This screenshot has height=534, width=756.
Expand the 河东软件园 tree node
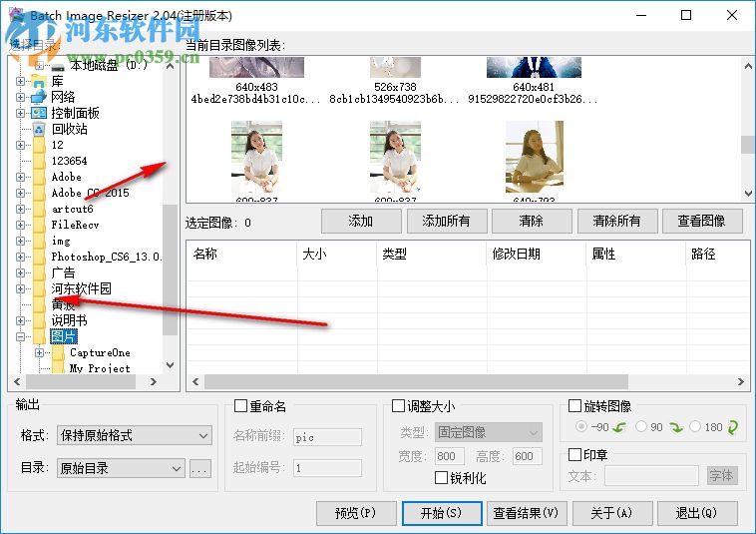pos(20,288)
